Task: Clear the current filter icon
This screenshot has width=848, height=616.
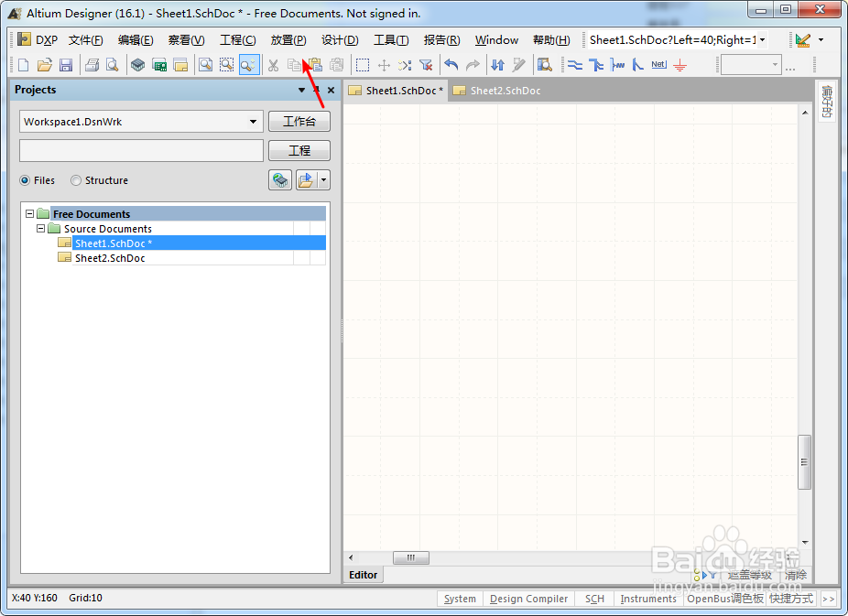Action: [426, 65]
